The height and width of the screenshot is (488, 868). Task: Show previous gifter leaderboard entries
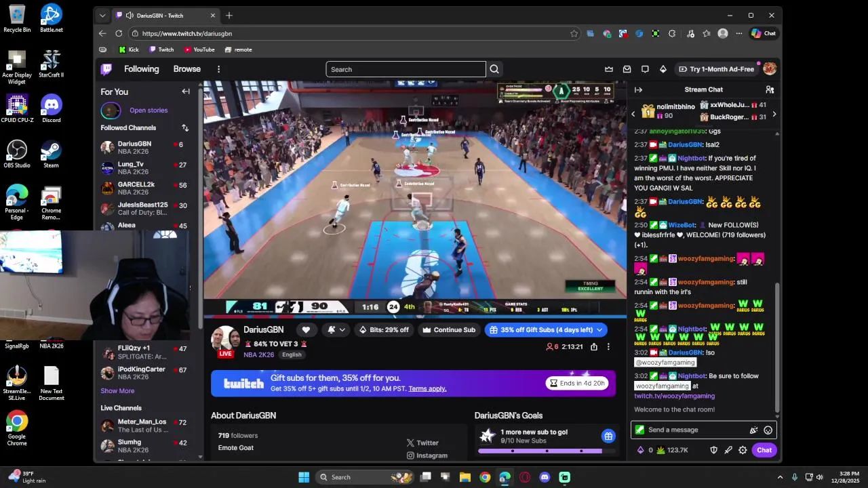pyautogui.click(x=633, y=115)
